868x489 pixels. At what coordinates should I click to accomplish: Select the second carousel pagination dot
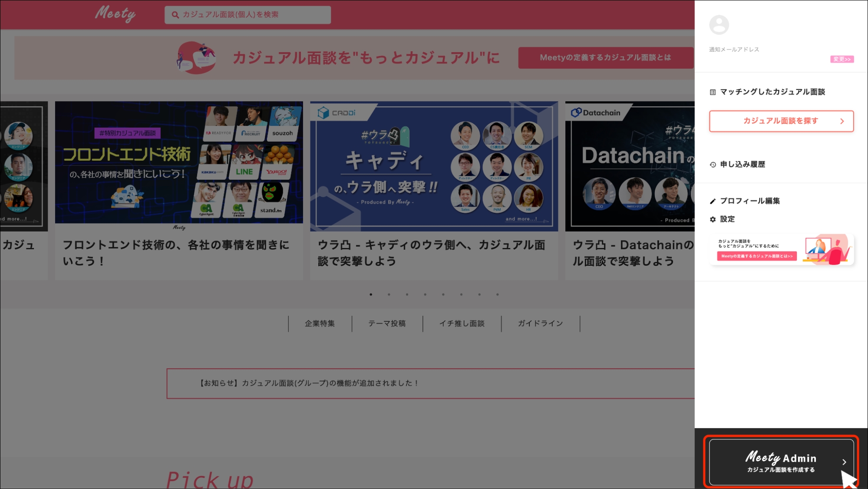(x=389, y=294)
